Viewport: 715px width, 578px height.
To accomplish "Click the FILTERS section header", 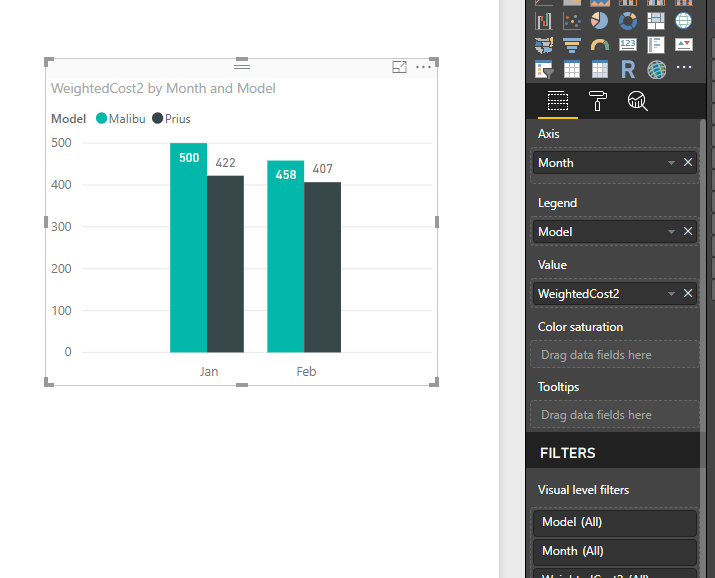I will [568, 453].
